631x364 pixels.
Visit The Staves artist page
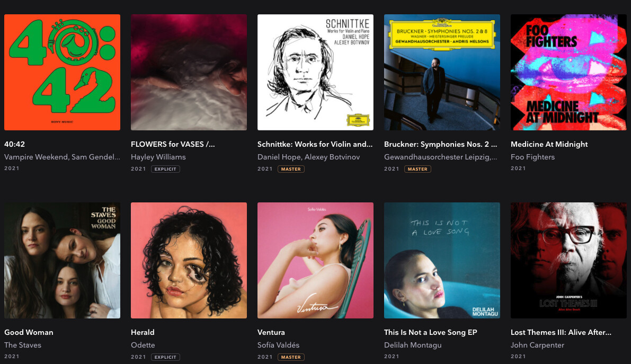[23, 345]
